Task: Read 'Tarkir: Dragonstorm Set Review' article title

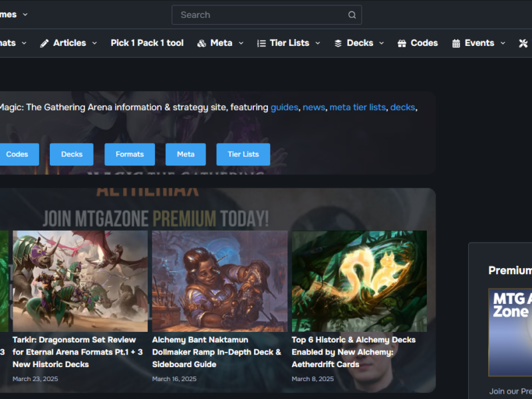Action: pos(78,352)
